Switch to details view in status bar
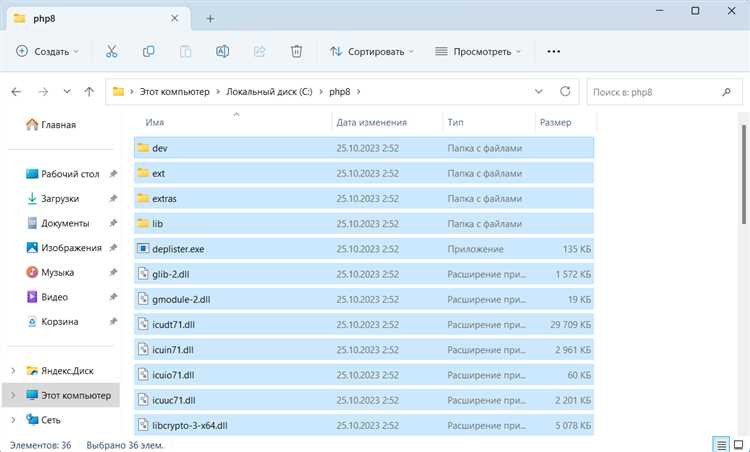The image size is (750, 452). (721, 445)
